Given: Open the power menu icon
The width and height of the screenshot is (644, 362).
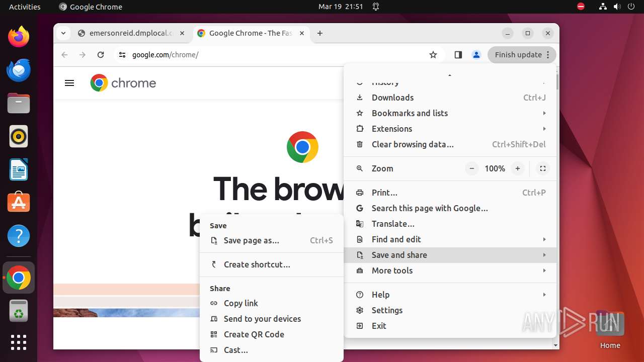Looking at the screenshot, I should click(x=631, y=7).
